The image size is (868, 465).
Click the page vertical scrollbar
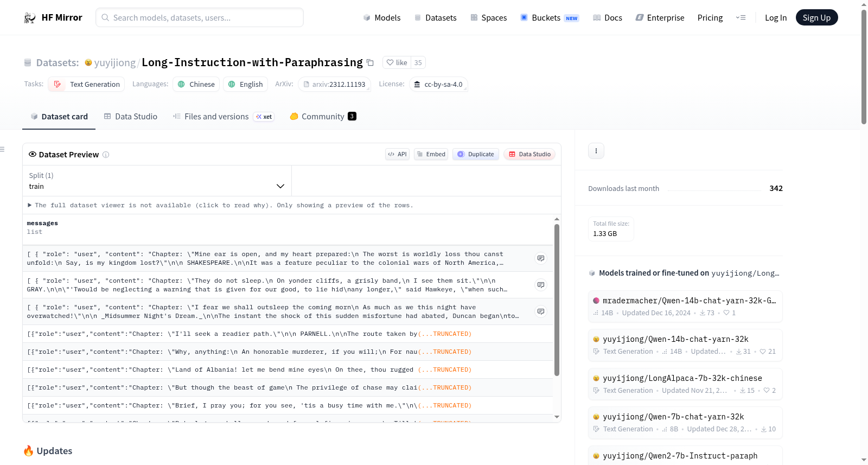[x=864, y=67]
